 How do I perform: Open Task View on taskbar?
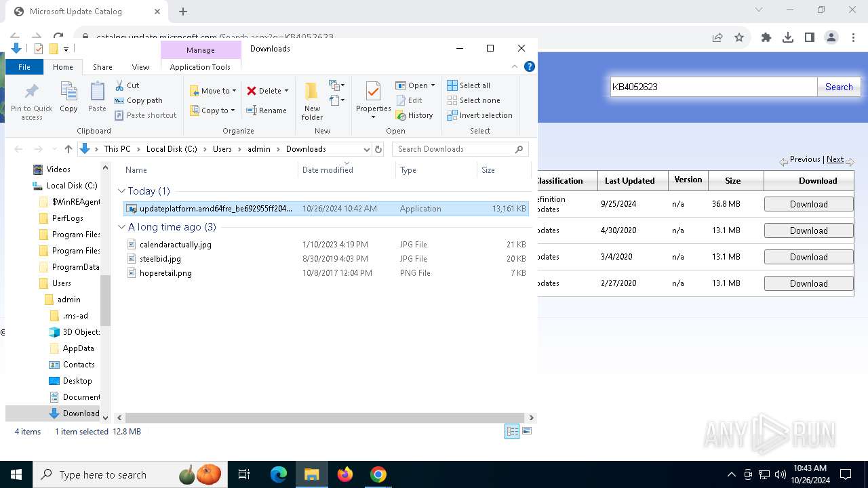tap(244, 474)
